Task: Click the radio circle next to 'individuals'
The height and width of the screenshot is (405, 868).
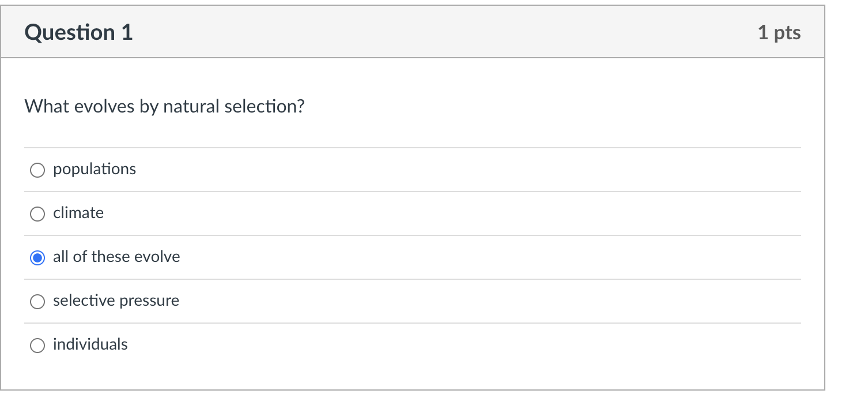Action: point(37,346)
